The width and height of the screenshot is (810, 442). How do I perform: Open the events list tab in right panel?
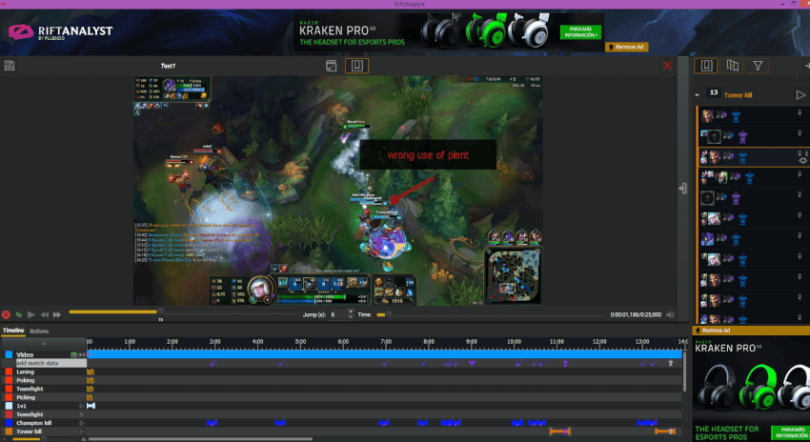[706, 66]
